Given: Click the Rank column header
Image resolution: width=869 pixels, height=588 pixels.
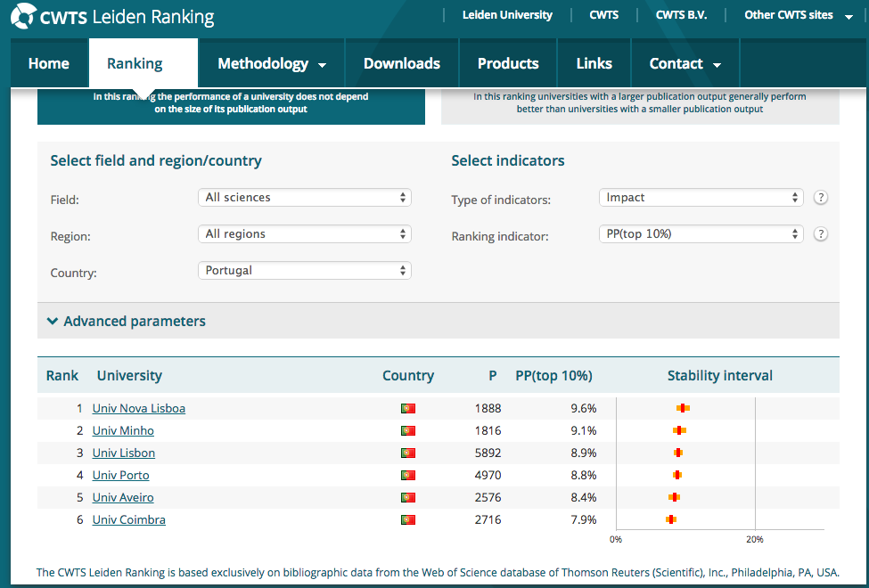Looking at the screenshot, I should [62, 376].
